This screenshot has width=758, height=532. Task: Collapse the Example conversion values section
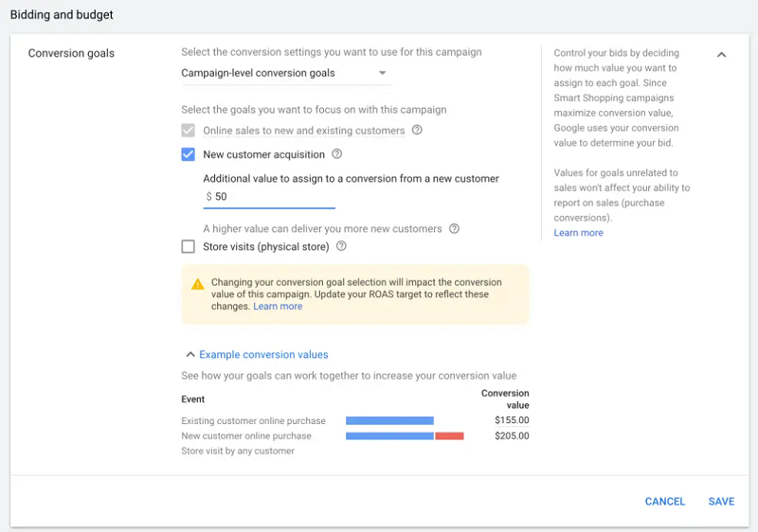[x=257, y=355]
